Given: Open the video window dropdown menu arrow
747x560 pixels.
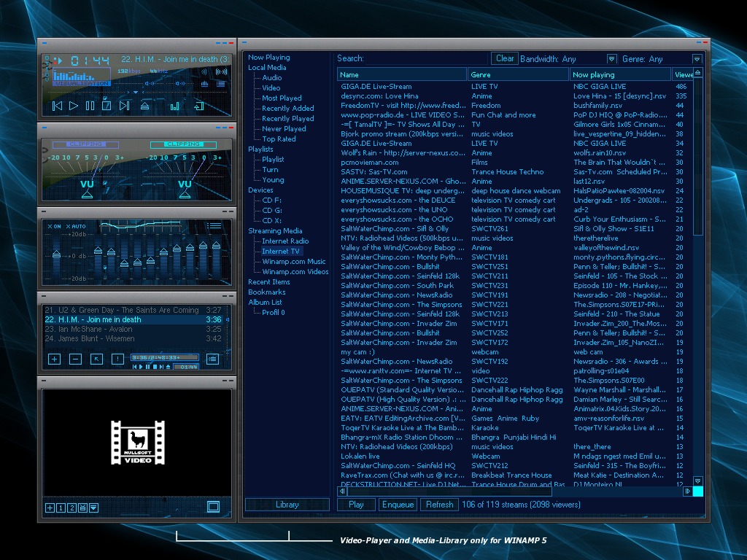Looking at the screenshot, I should (94, 507).
